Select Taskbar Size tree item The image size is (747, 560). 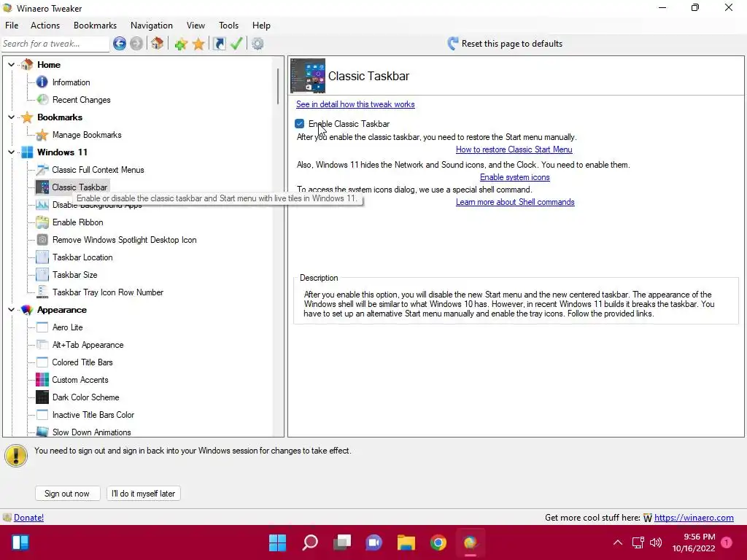(75, 275)
